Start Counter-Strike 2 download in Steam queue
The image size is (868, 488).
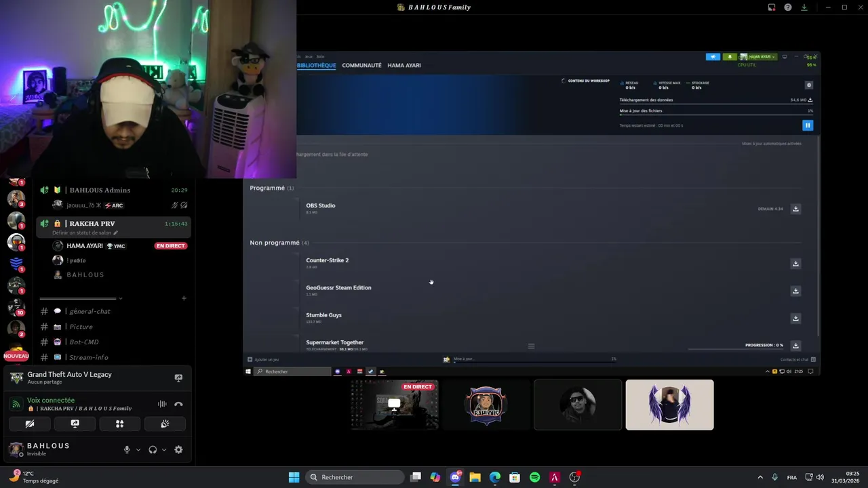[795, 264]
